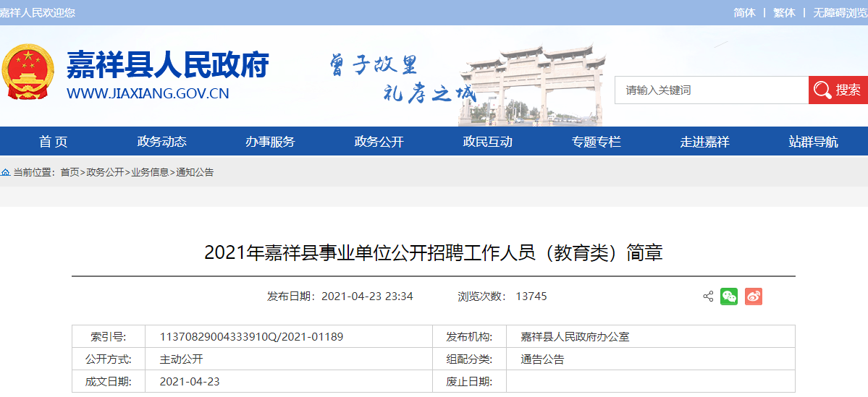
Task: Click the 嘉祥县人民政府 site title
Action: [x=168, y=65]
